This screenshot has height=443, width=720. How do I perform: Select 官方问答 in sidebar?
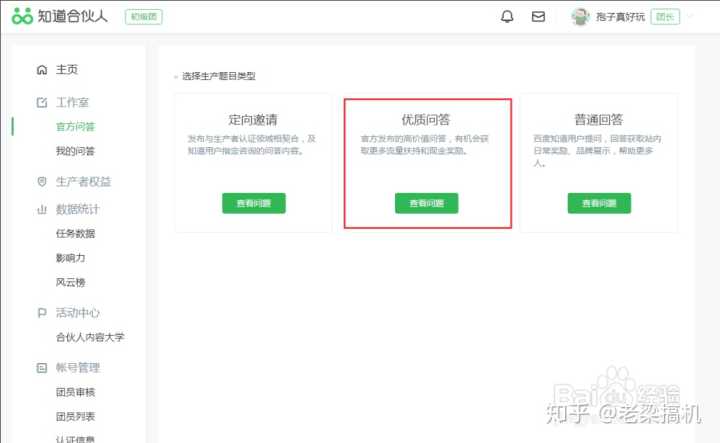pyautogui.click(x=75, y=127)
